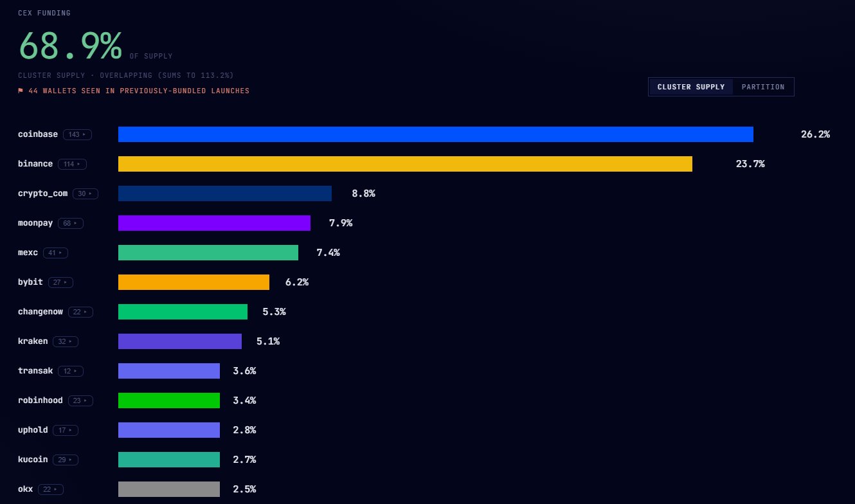Click the 3.6% value for transak
This screenshot has height=504, width=855.
click(x=244, y=371)
